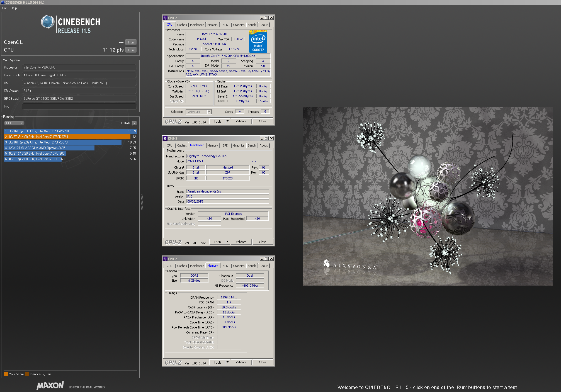Click the Cinebench globe logo icon
Viewport: 561px width, 392px height.
48,22
